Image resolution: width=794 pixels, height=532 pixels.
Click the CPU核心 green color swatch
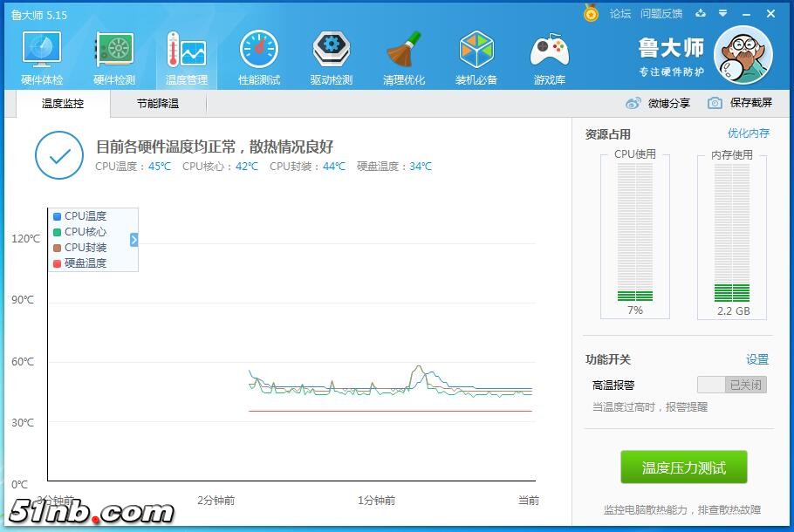pyautogui.click(x=58, y=232)
